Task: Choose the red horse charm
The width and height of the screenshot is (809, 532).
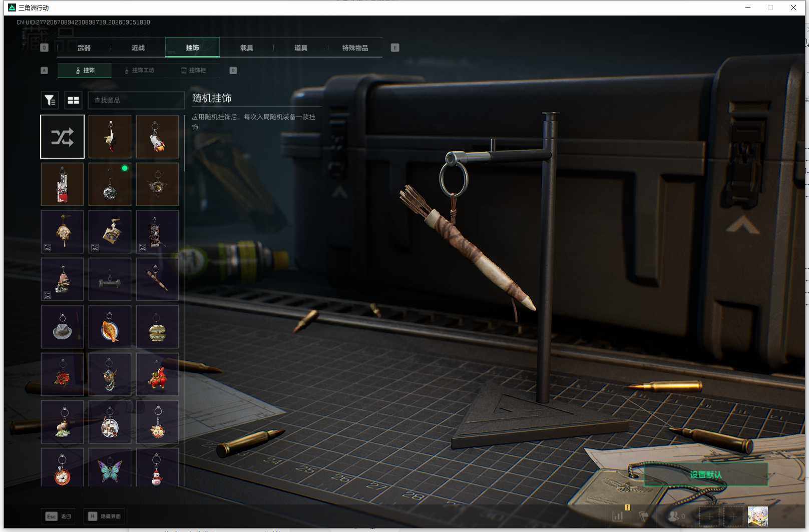Action: pyautogui.click(x=158, y=374)
